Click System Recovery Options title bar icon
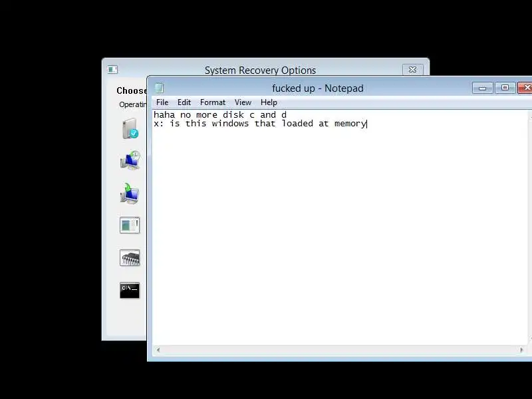Screen dimensions: 532x399 (x=112, y=70)
